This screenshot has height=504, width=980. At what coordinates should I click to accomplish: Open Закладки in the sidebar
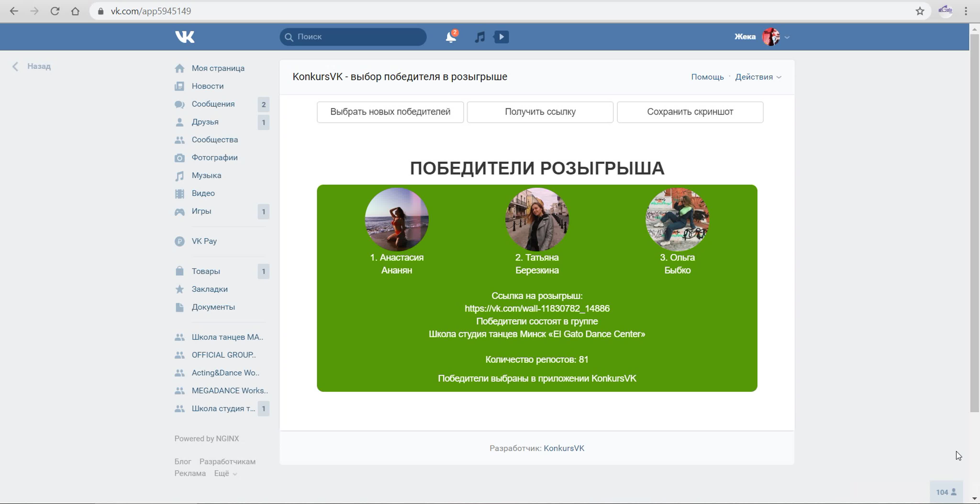(209, 289)
